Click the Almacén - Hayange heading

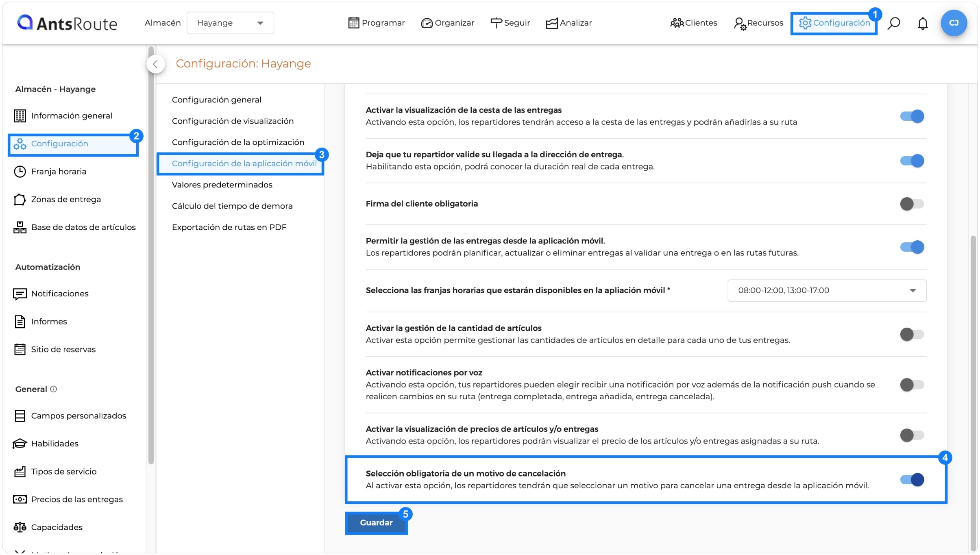pyautogui.click(x=55, y=89)
